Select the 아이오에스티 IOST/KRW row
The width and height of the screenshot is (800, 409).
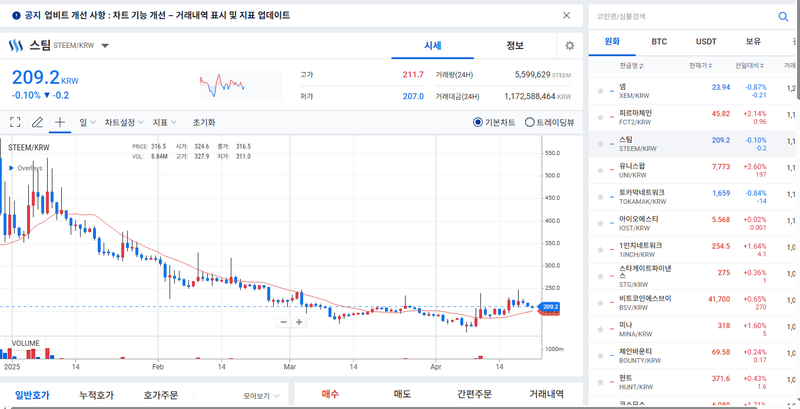click(694, 223)
